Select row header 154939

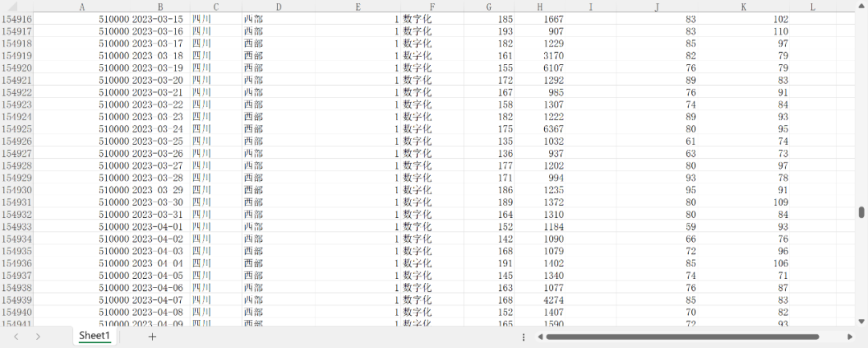[17, 299]
